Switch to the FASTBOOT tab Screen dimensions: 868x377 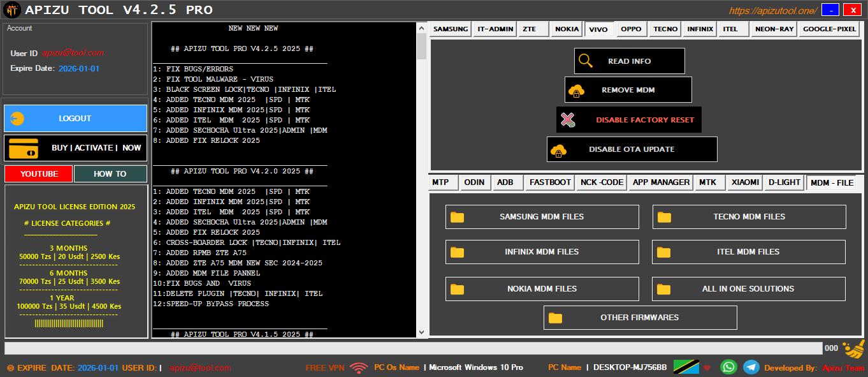(550, 182)
